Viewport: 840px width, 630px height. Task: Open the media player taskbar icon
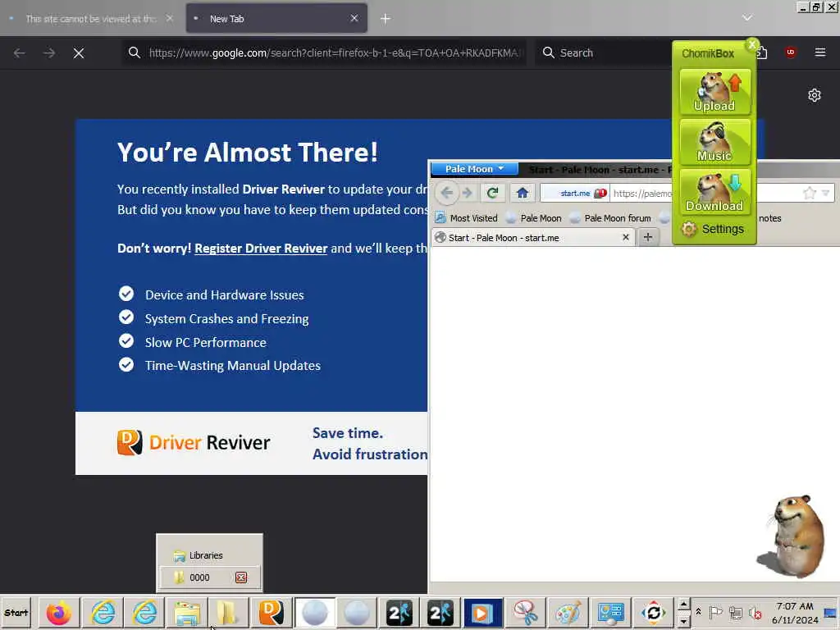(482, 613)
